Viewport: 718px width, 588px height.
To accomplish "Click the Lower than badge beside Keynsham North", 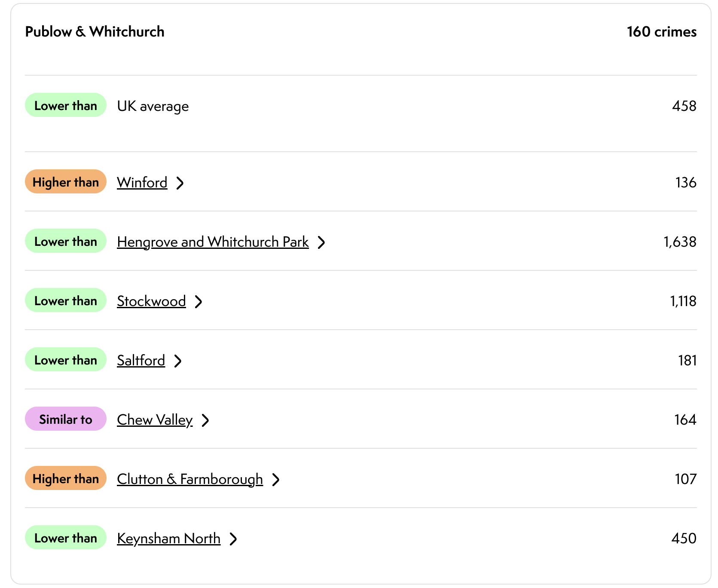I will pos(65,538).
